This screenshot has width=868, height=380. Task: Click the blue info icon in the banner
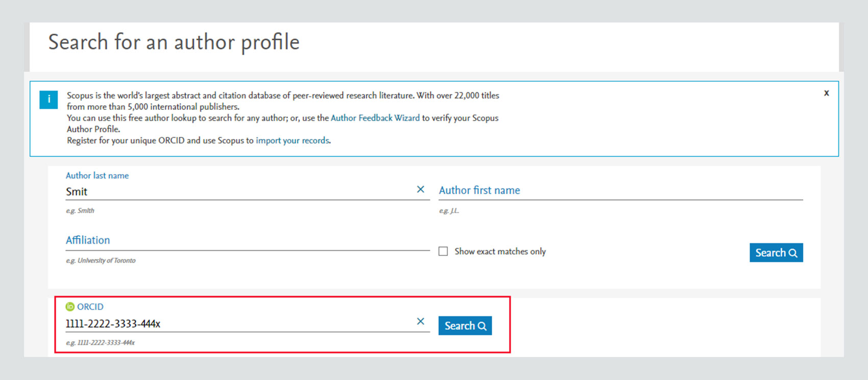click(x=49, y=100)
